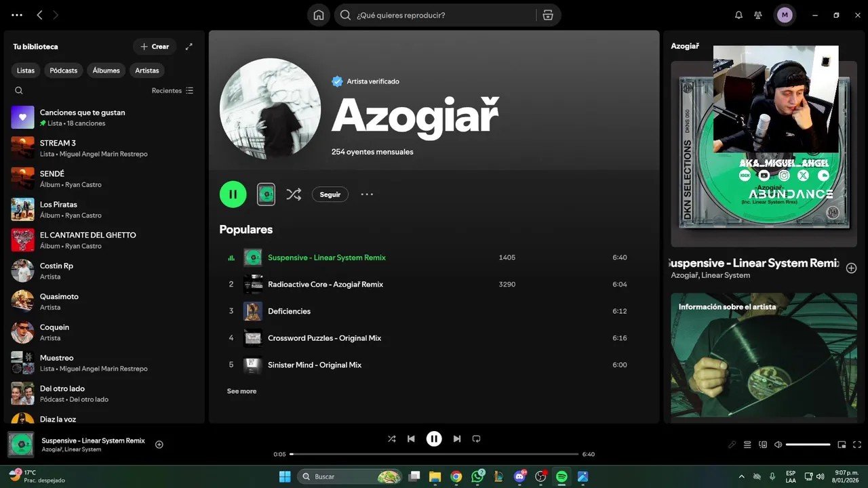Viewport: 868px width, 488px height.
Task: Toggle shuffle in the player bar
Action: (391, 439)
